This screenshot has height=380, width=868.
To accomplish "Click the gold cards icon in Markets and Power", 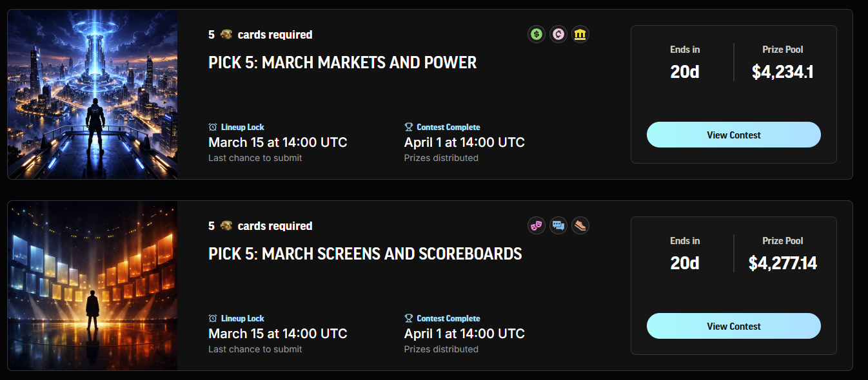I will click(x=226, y=35).
